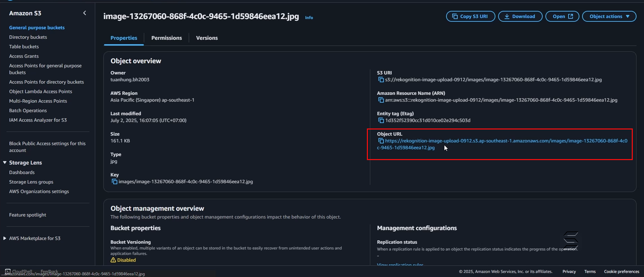Select the Key path text
Viewport: 644px width, 277px height.
(x=186, y=181)
